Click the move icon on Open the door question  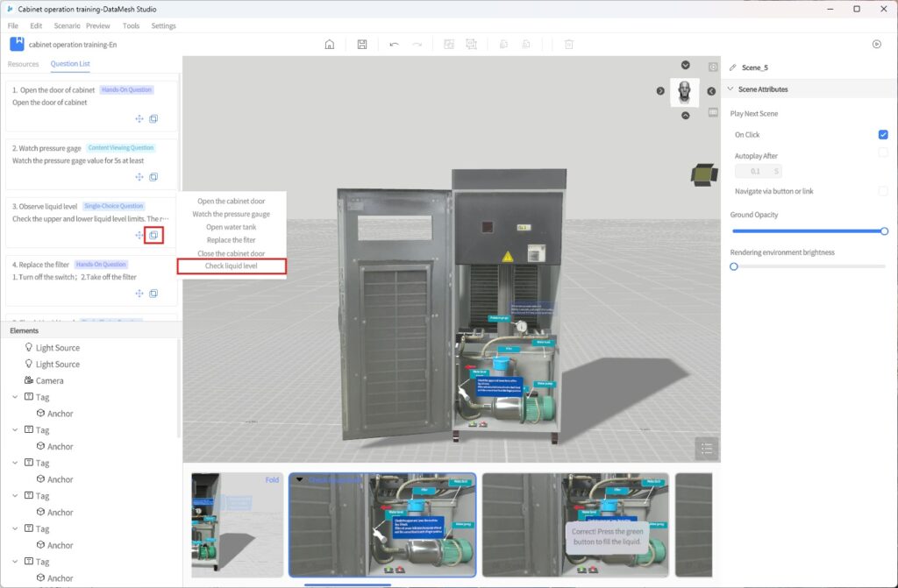pyautogui.click(x=139, y=119)
